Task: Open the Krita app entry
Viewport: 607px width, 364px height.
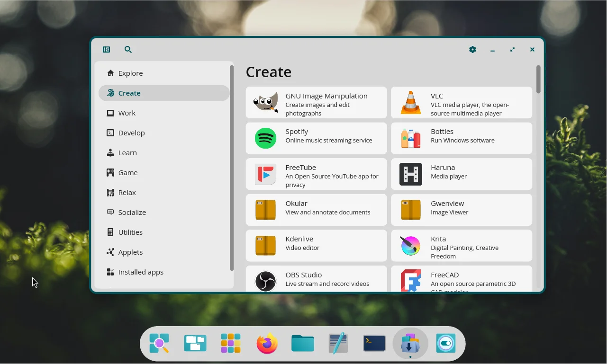Action: pyautogui.click(x=461, y=246)
